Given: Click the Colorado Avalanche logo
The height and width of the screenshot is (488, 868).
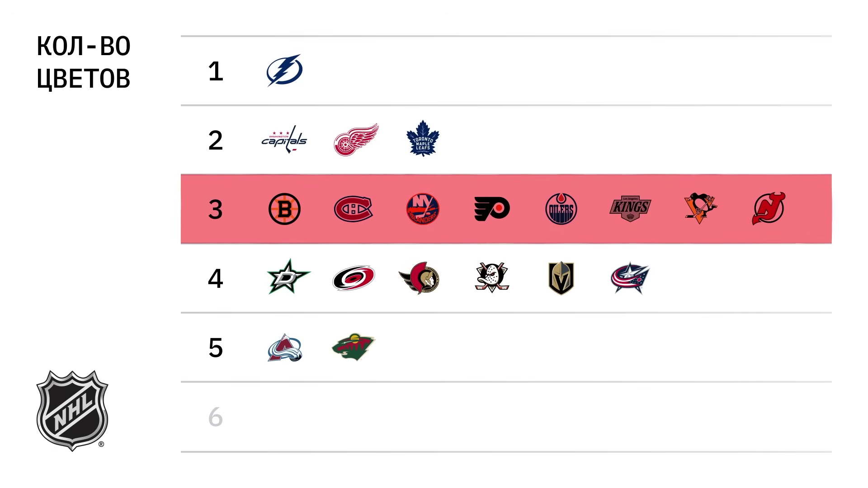Looking at the screenshot, I should coord(284,348).
